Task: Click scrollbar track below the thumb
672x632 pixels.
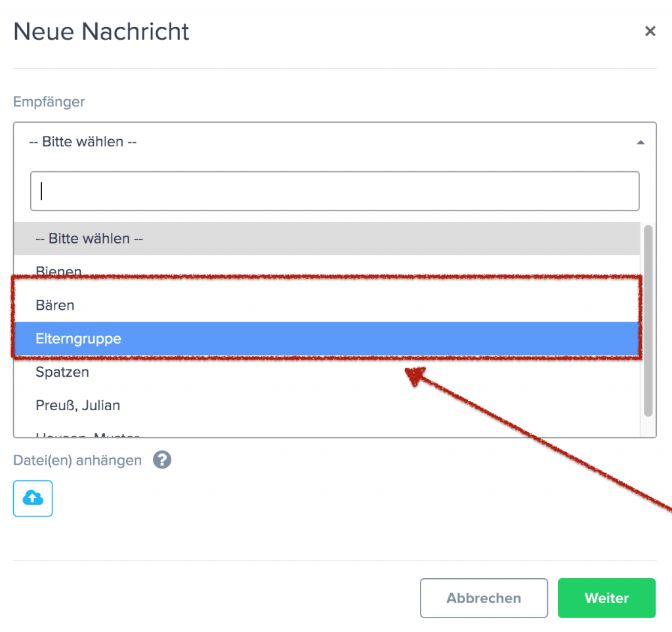Action: 648,427
